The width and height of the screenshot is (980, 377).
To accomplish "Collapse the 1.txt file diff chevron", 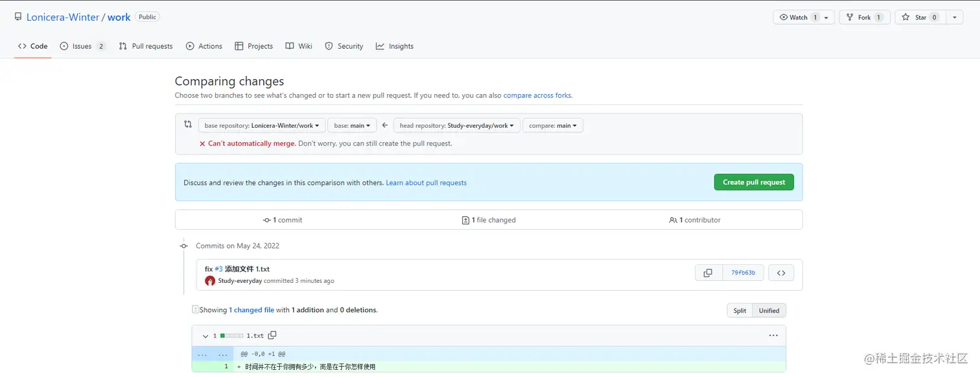I will (205, 336).
